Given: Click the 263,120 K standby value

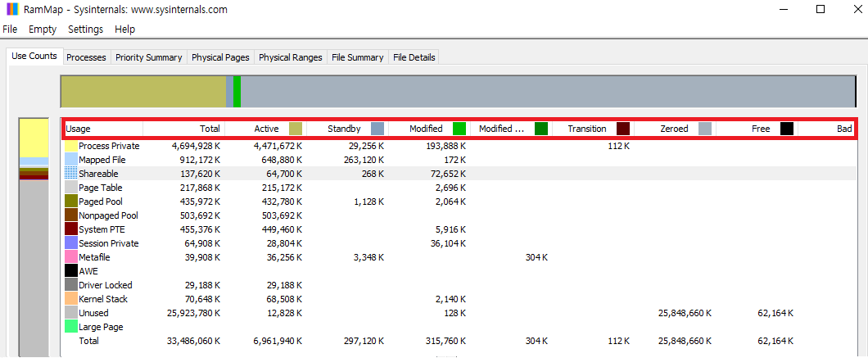Looking at the screenshot, I should [365, 160].
